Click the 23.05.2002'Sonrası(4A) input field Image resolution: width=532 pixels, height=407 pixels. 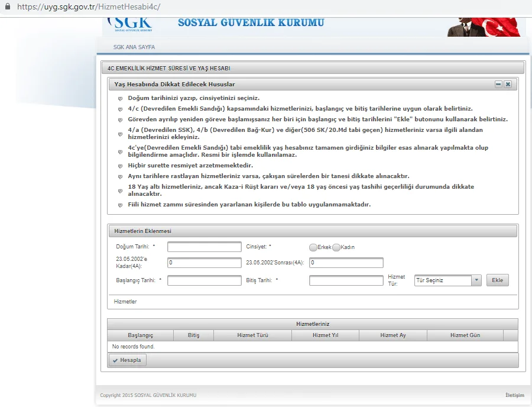(346, 263)
